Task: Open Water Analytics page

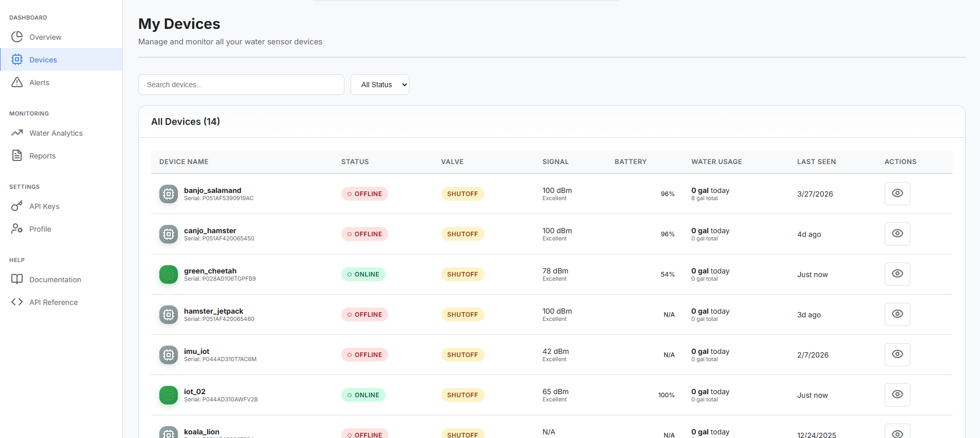Action: (x=61, y=133)
